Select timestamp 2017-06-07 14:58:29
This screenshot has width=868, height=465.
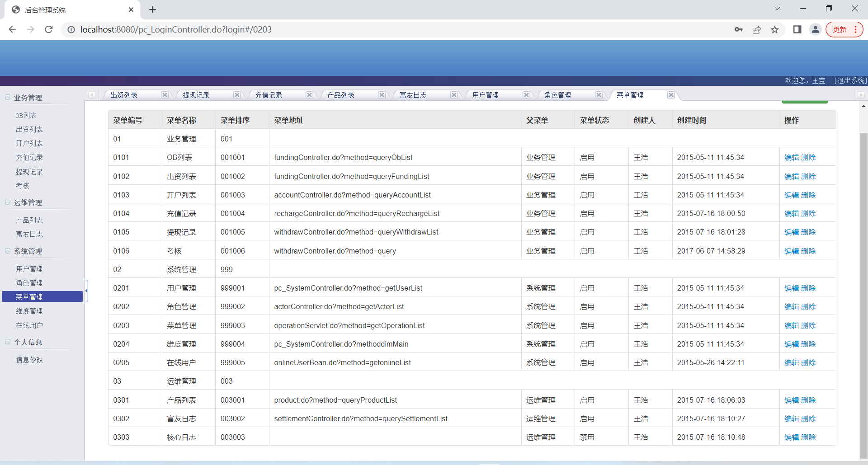point(711,251)
